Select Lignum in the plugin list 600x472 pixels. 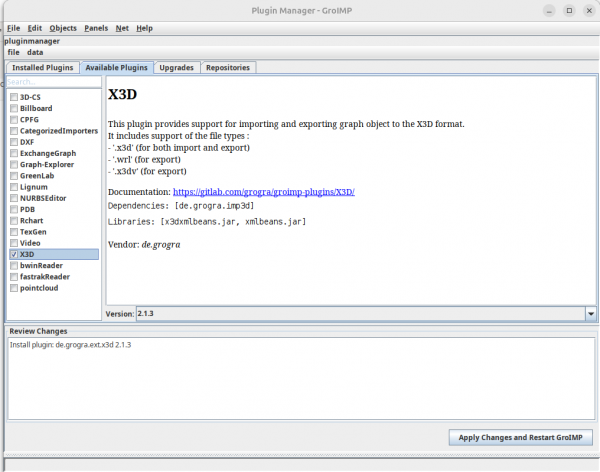click(x=34, y=187)
